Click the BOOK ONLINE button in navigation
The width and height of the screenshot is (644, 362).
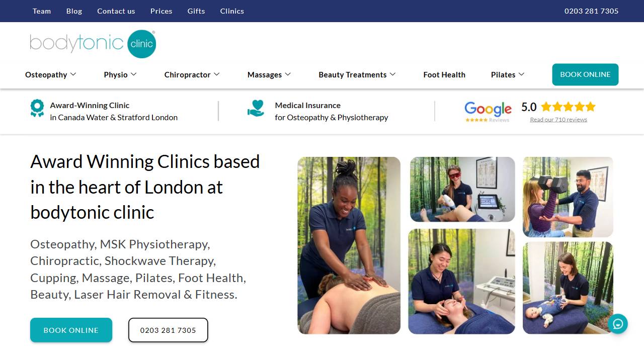(x=585, y=74)
